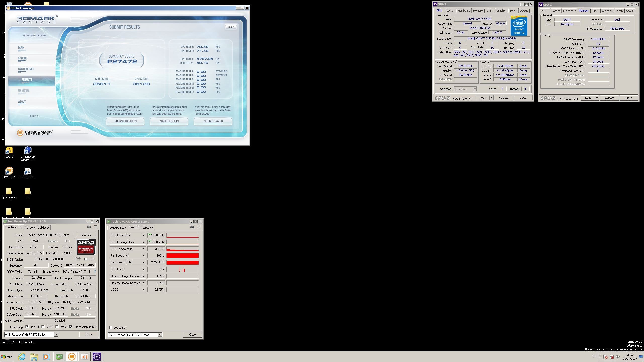This screenshot has height=362, width=644.
Task: Expand GPU Core Clock sensor dropdown
Action: [x=143, y=235]
